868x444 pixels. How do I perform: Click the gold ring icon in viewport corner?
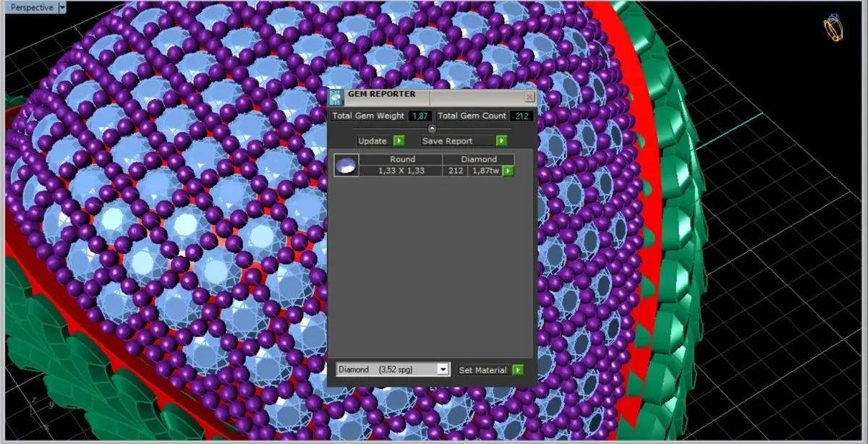point(833,29)
